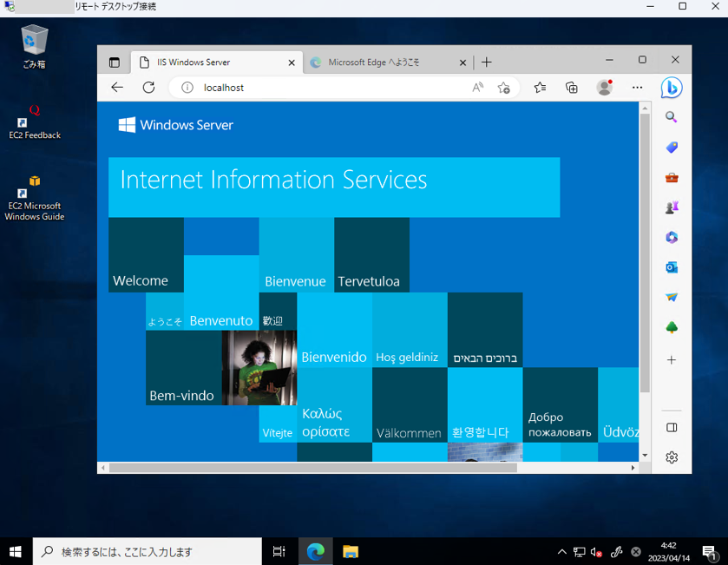This screenshot has width=728, height=565.
Task: Click the Tervetuloa tile
Action: 371,255
